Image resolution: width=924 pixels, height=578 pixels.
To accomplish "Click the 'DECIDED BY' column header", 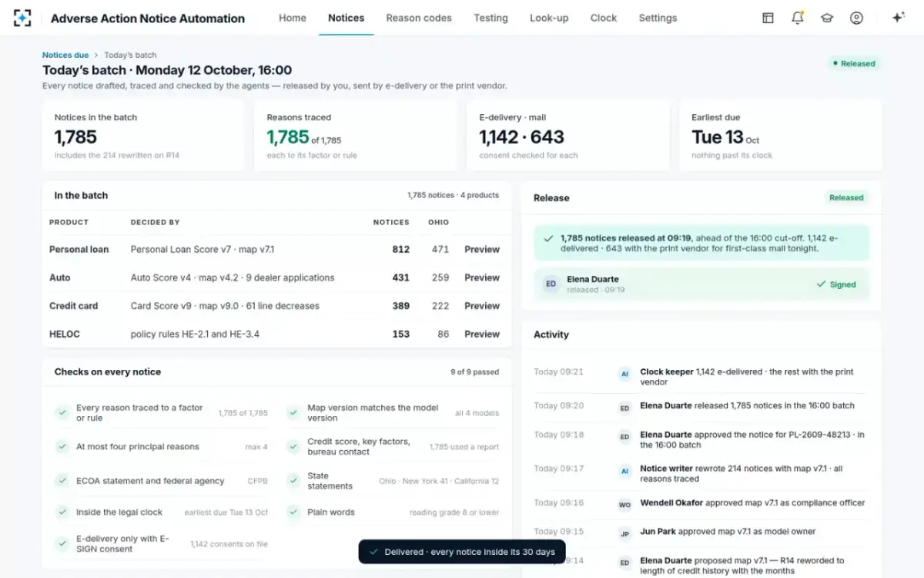I will pos(155,222).
